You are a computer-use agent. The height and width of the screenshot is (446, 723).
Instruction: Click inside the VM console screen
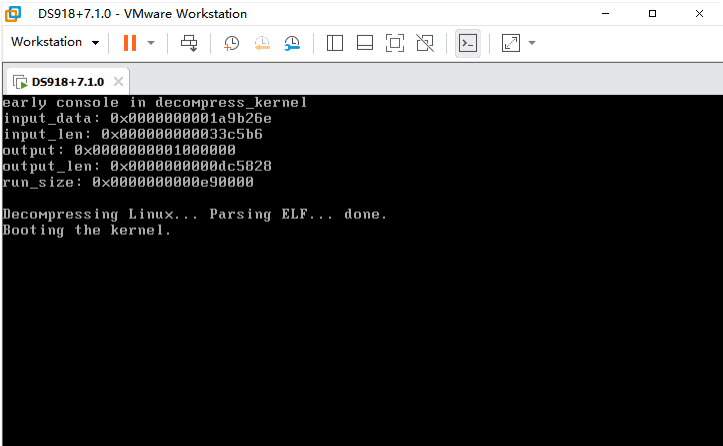pyautogui.click(x=360, y=320)
